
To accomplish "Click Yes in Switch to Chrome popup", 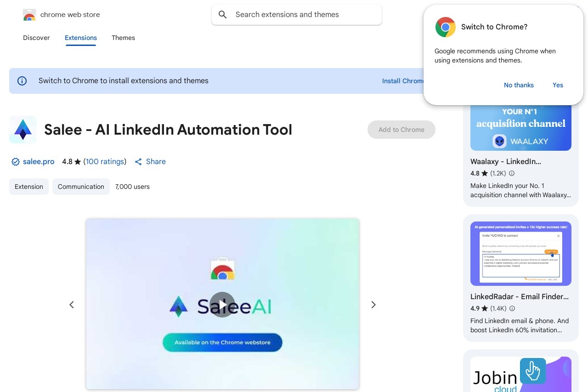I will (x=558, y=85).
